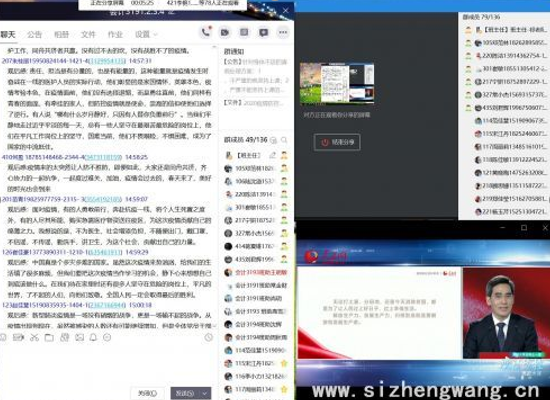Search group members magnifier icon
The height and width of the screenshot is (400, 550).
[x=284, y=140]
